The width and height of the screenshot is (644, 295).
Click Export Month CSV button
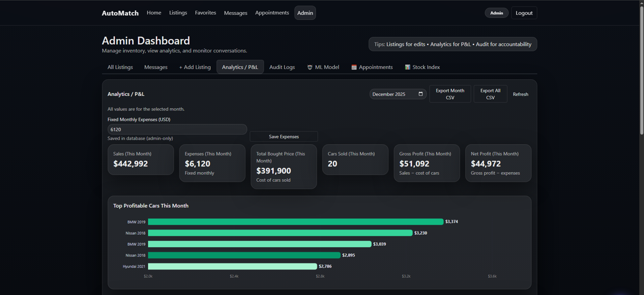pyautogui.click(x=450, y=94)
